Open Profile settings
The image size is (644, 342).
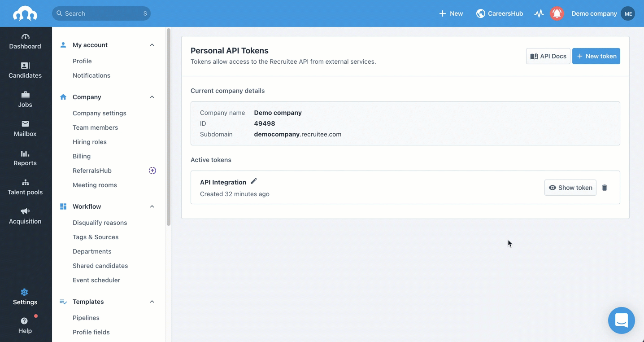(x=82, y=61)
